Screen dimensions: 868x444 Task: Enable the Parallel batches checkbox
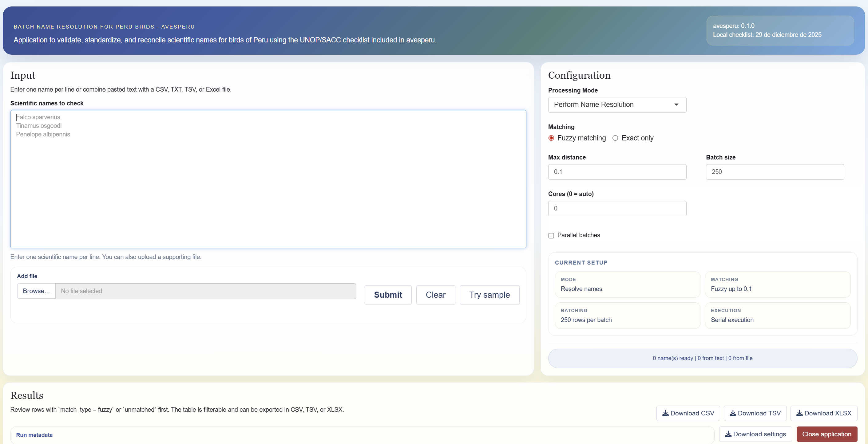click(x=551, y=235)
